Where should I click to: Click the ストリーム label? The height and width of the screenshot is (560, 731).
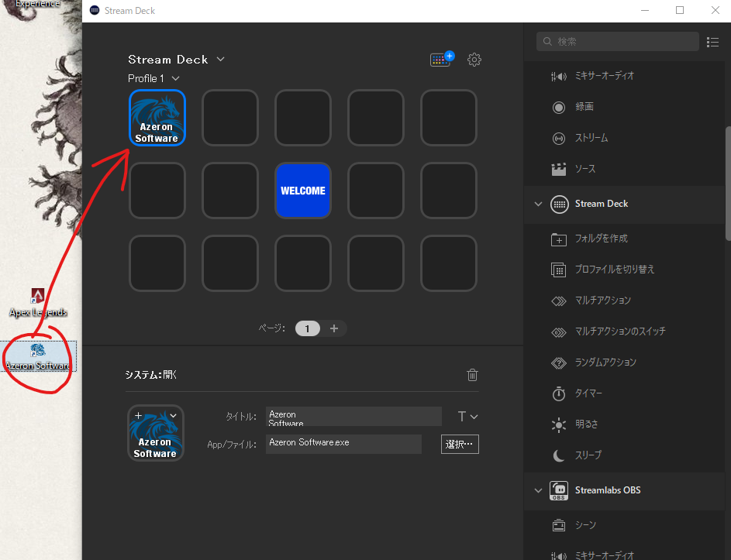[x=591, y=138]
